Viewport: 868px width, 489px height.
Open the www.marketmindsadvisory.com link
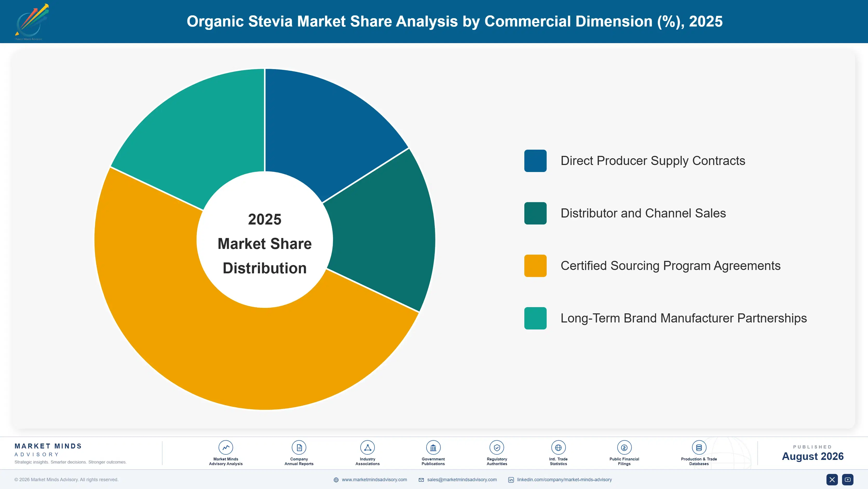click(x=374, y=480)
